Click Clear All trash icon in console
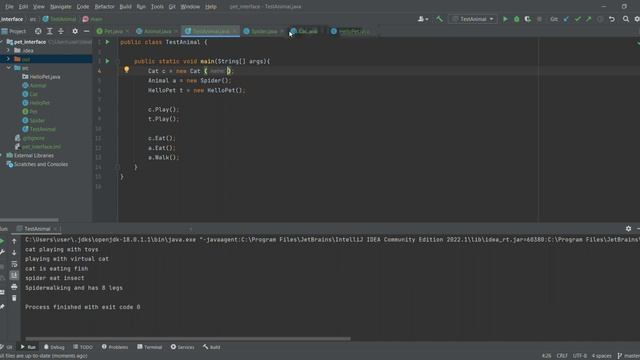The width and height of the screenshot is (640, 360). click(14, 298)
